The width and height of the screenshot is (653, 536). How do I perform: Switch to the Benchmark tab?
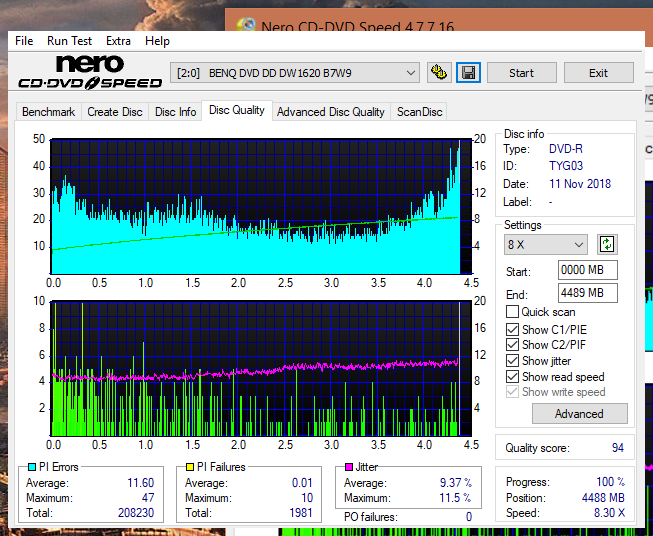coord(49,112)
